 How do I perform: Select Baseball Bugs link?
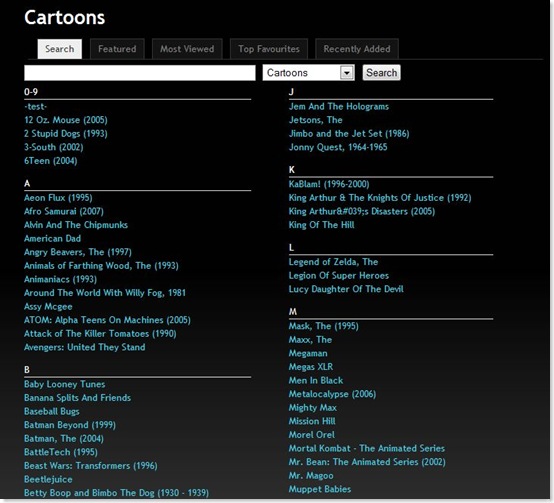pos(52,412)
